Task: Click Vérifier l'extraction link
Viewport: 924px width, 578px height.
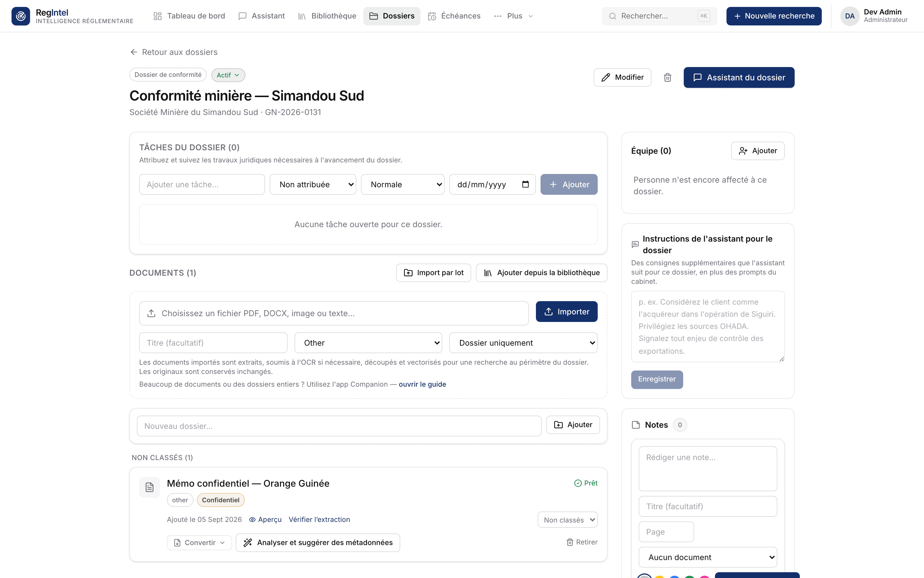Action: click(319, 520)
